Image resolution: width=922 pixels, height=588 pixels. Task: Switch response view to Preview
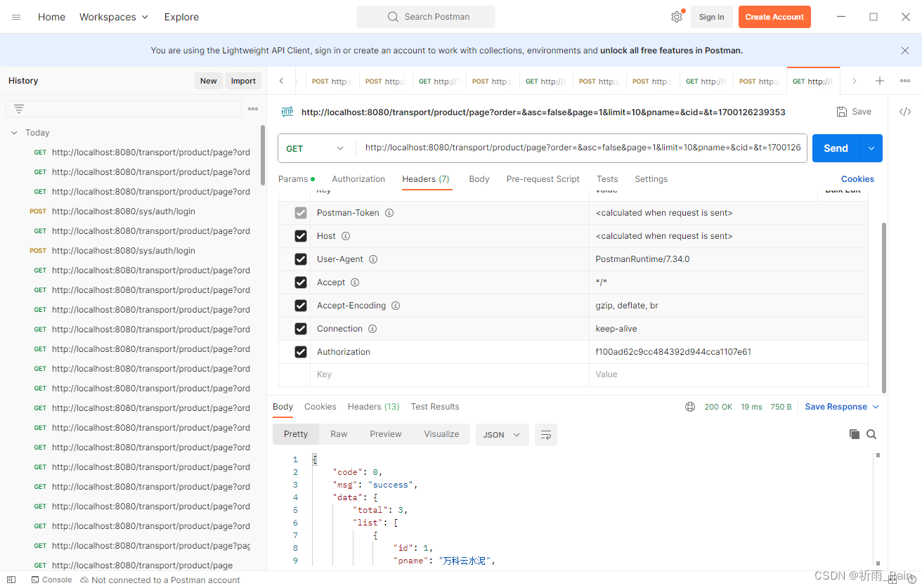(x=386, y=434)
